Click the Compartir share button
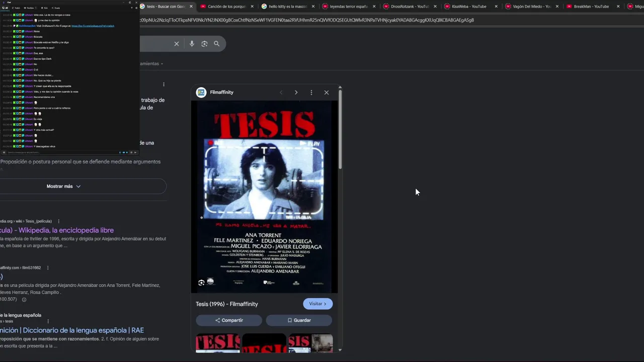644x362 pixels. [x=229, y=320]
